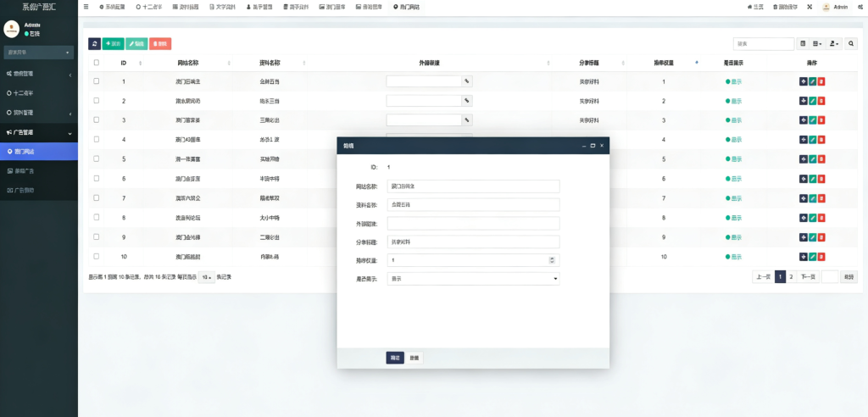Click the search magnifier button above the table
The width and height of the screenshot is (868, 417).
[851, 44]
